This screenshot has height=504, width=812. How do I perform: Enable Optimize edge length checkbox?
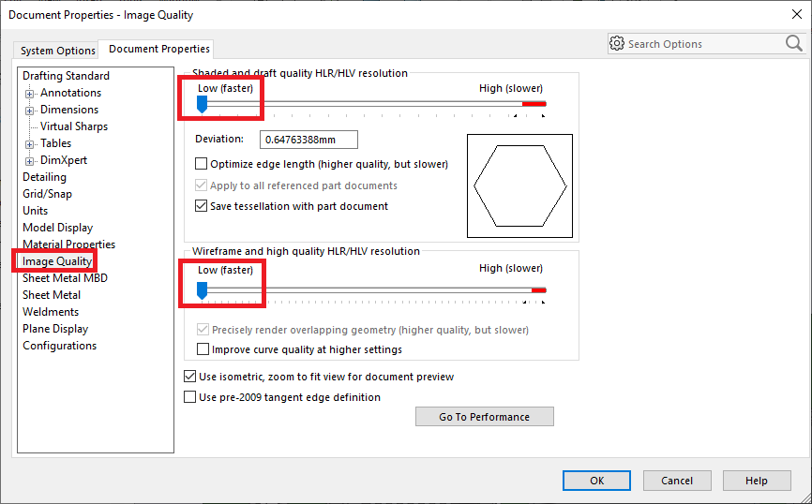click(202, 164)
